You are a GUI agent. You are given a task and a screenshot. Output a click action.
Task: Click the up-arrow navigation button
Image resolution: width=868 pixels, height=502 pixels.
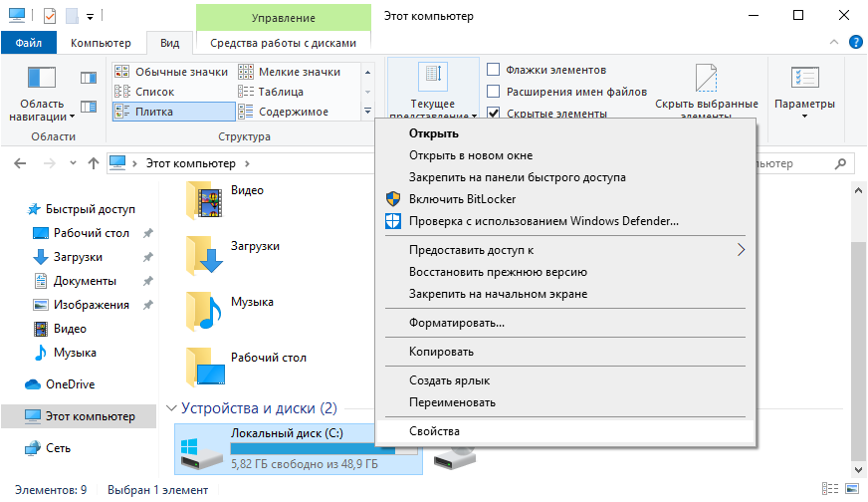click(93, 162)
